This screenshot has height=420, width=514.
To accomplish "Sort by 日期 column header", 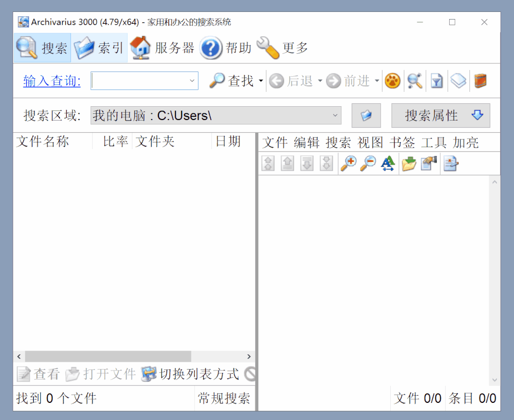I will (233, 141).
